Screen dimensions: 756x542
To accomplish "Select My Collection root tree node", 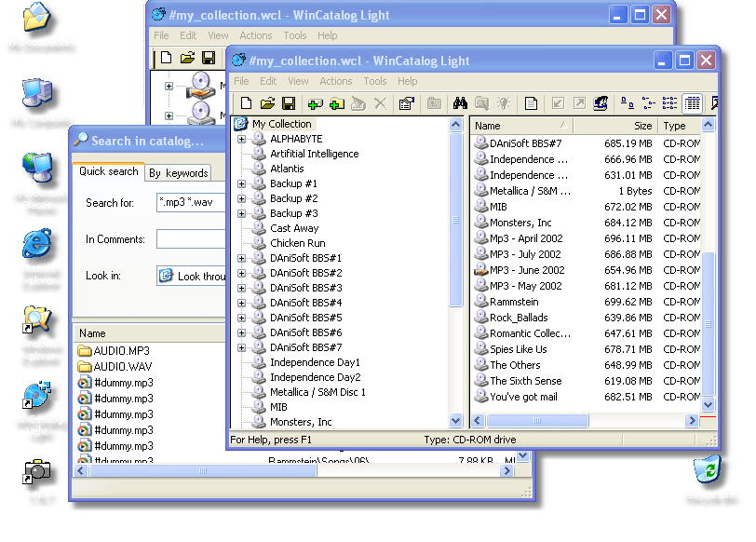I will [x=282, y=124].
